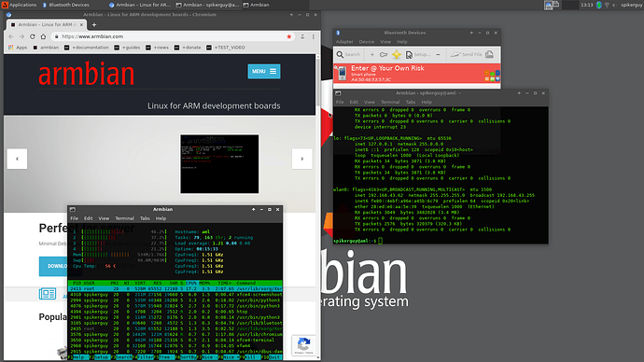Open the spikerguy user menu
644x362 pixels.
(x=631, y=5)
